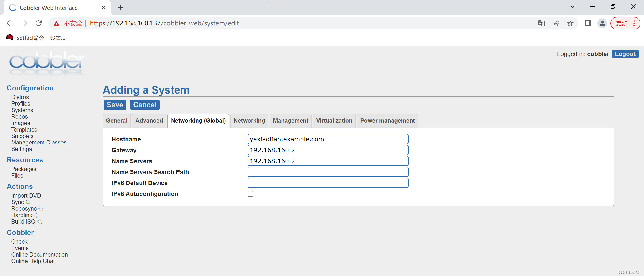
Task: Expand the tab search chevron dropdown
Action: 572,6
